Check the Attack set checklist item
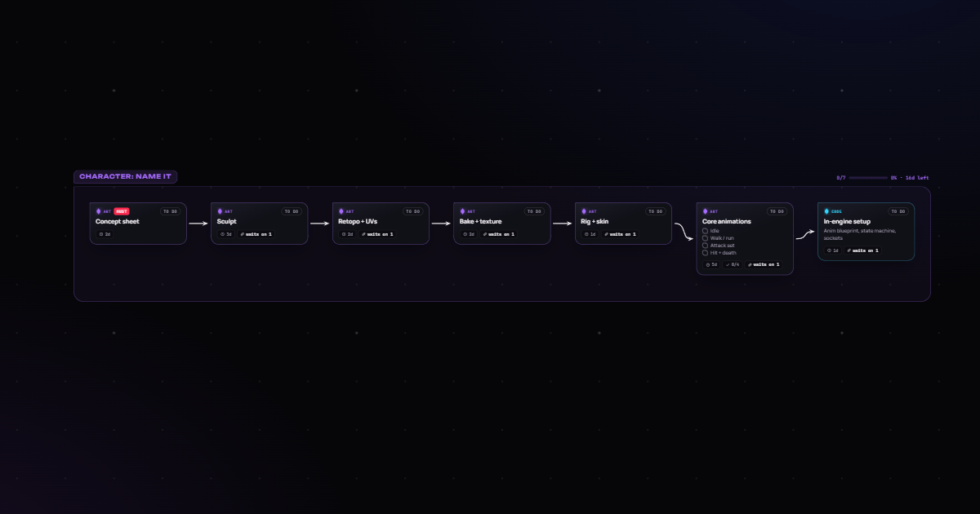This screenshot has width=980, height=514. click(706, 245)
